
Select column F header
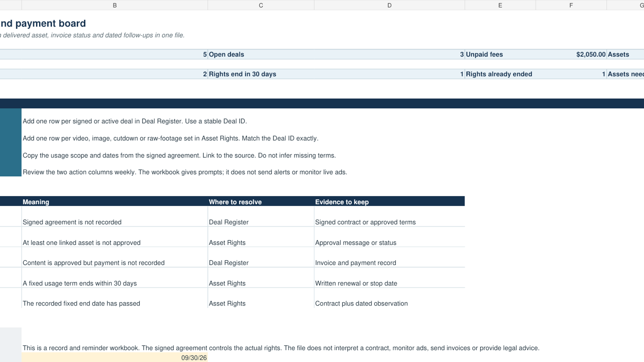tap(571, 5)
